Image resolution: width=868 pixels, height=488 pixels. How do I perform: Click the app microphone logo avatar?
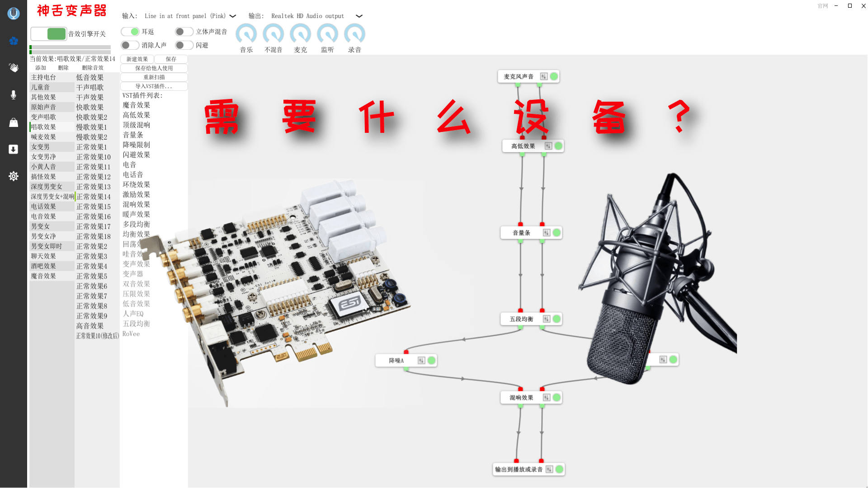[x=14, y=14]
